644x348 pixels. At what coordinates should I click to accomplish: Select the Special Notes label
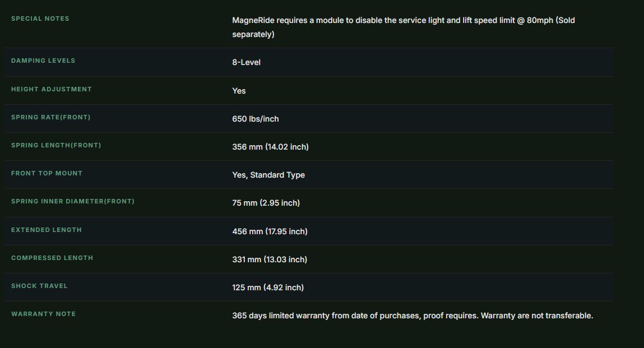[40, 18]
